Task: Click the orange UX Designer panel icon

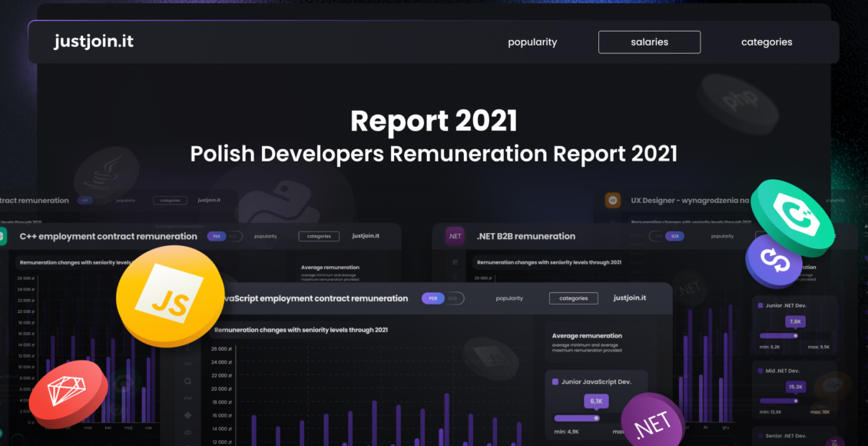Action: tap(612, 199)
